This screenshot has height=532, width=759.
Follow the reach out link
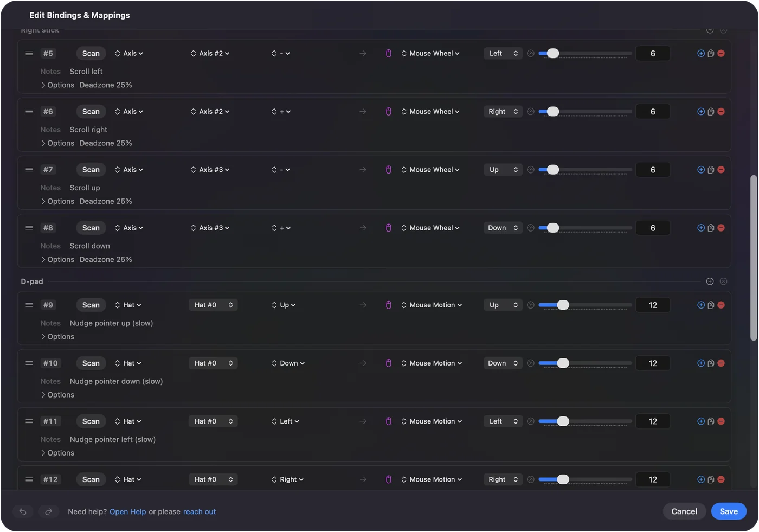pos(200,511)
